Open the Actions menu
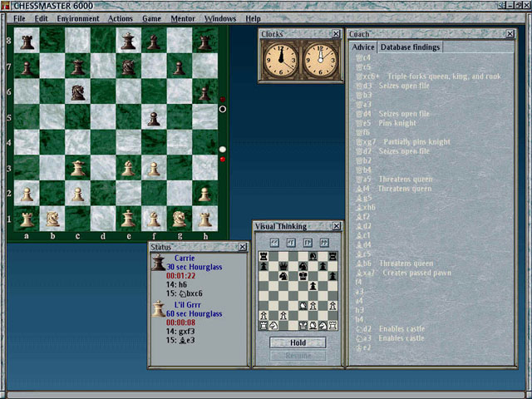This screenshot has width=532, height=399. point(120,18)
